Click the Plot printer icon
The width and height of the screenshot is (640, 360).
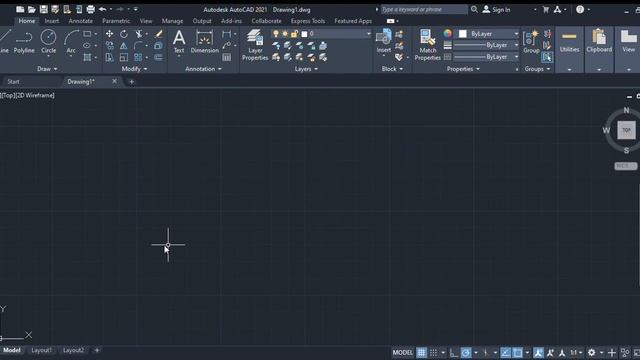point(91,9)
